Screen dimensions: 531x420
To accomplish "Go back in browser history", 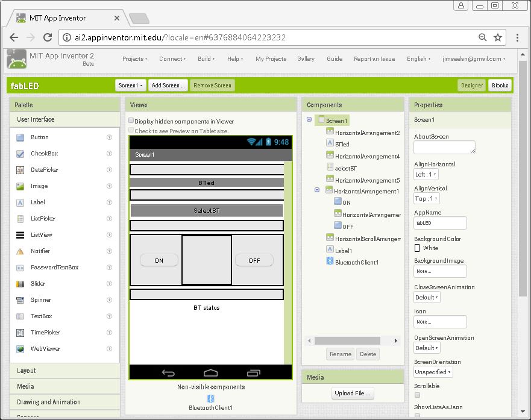I will point(14,37).
